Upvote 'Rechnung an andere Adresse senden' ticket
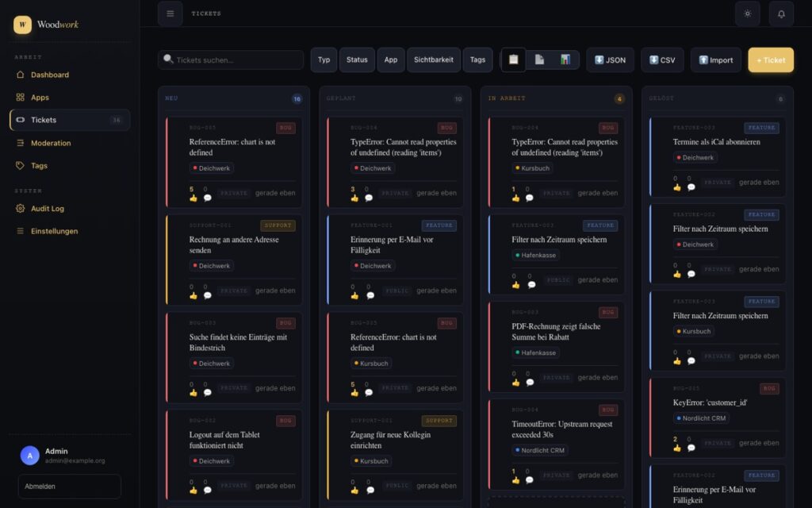The image size is (812, 508). click(x=193, y=292)
